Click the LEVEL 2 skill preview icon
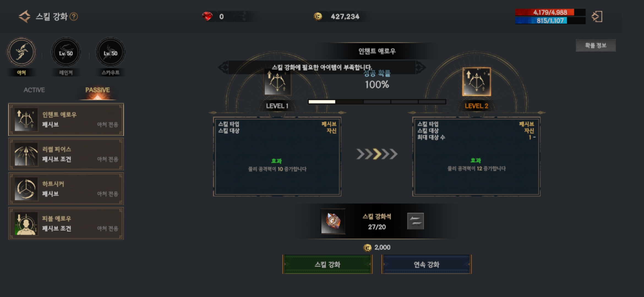644x297 pixels. [476, 82]
